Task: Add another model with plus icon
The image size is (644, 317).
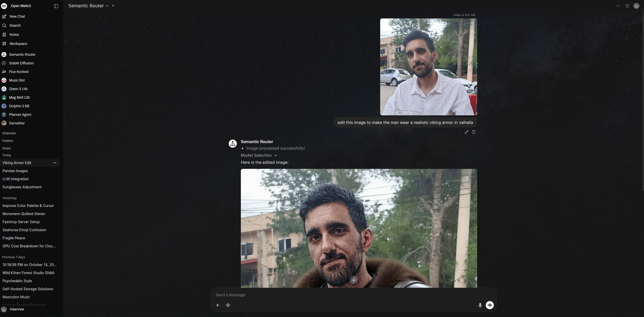Action: pos(113,6)
